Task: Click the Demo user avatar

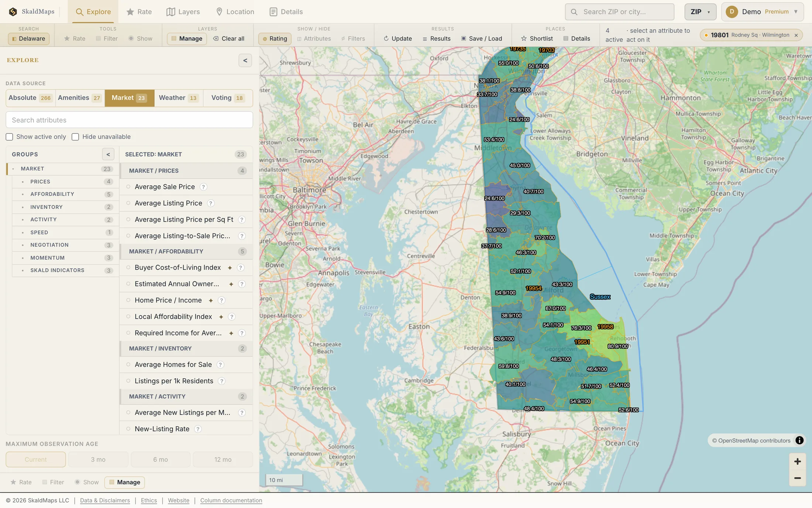Action: tap(732, 12)
